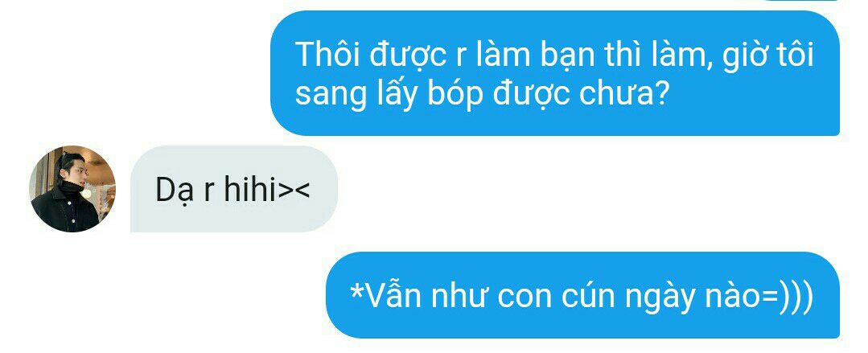
Task: Click the partially visible blue bubble at top edge
Action: (800, 1)
